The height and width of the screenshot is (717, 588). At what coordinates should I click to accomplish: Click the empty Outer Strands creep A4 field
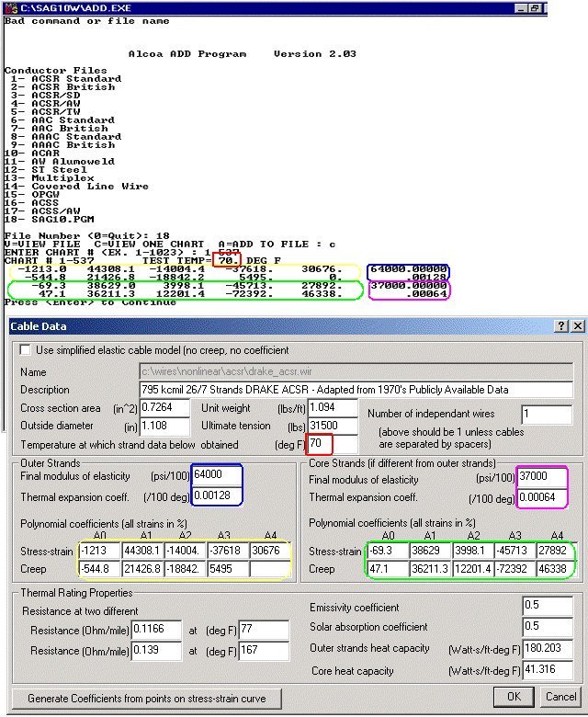270,569
